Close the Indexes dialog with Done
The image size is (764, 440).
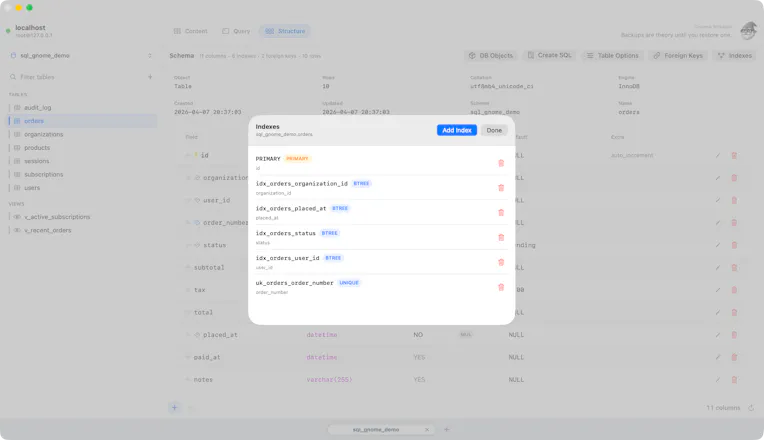click(x=494, y=130)
